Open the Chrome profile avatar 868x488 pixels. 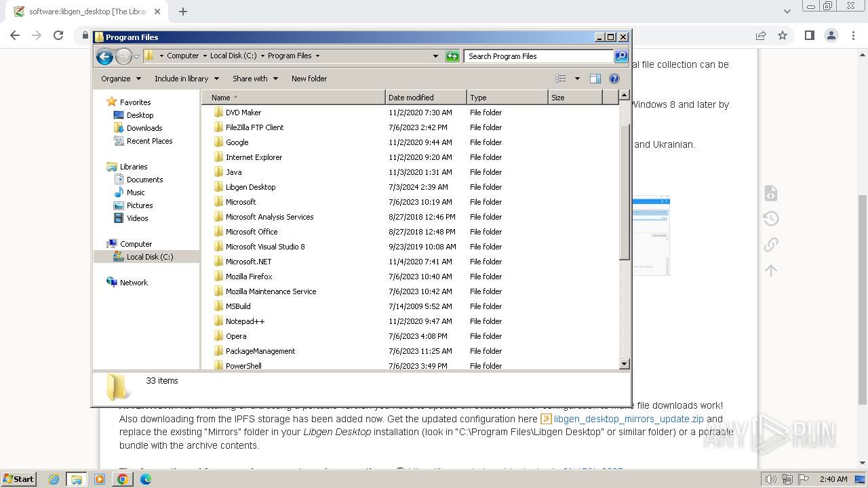coord(831,35)
